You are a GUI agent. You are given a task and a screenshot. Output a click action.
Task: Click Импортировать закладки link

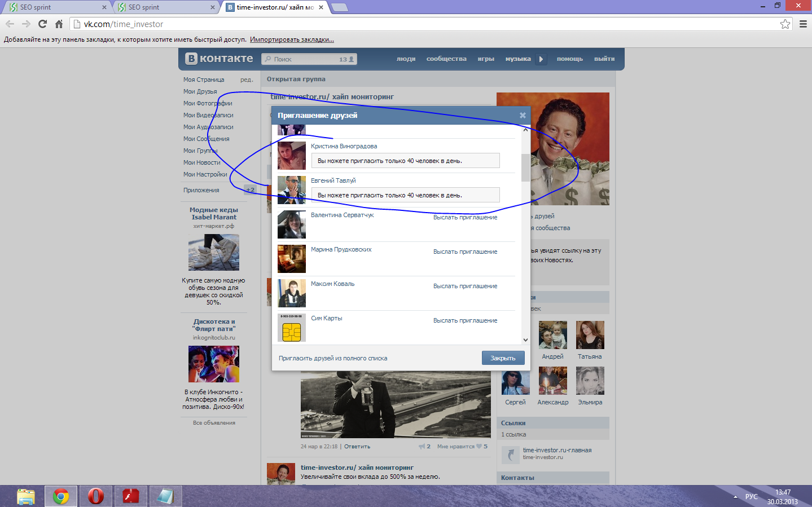(292, 39)
